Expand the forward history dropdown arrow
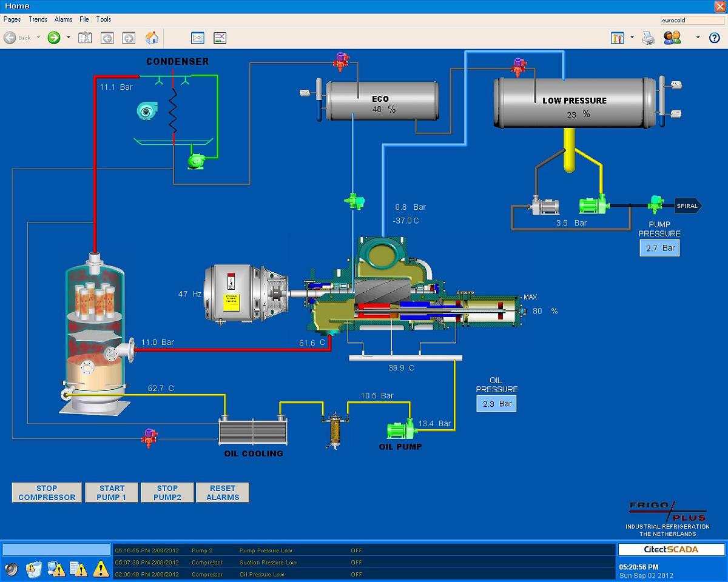The width and height of the screenshot is (728, 582). pyautogui.click(x=68, y=38)
